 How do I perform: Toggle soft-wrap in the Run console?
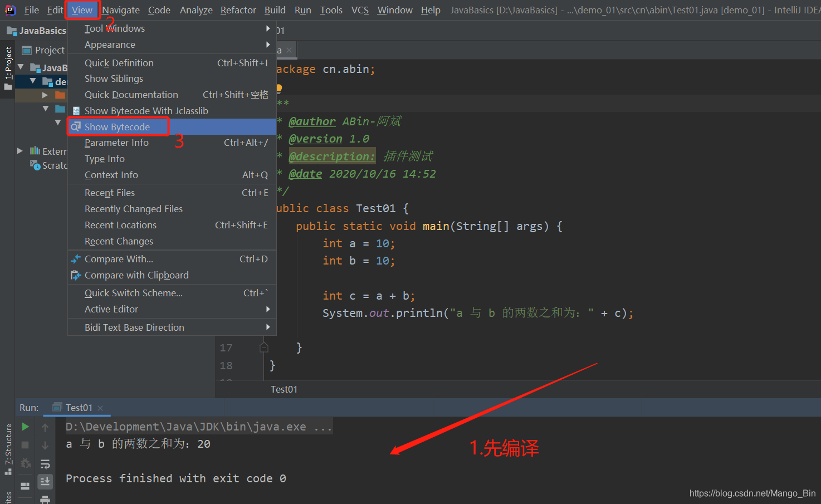[45, 463]
